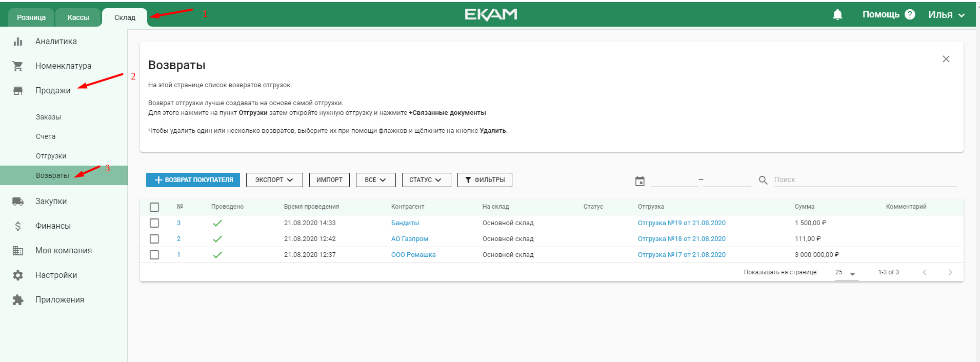Click the Настройки menu label
The height and width of the screenshot is (362, 980).
pyautogui.click(x=56, y=275)
